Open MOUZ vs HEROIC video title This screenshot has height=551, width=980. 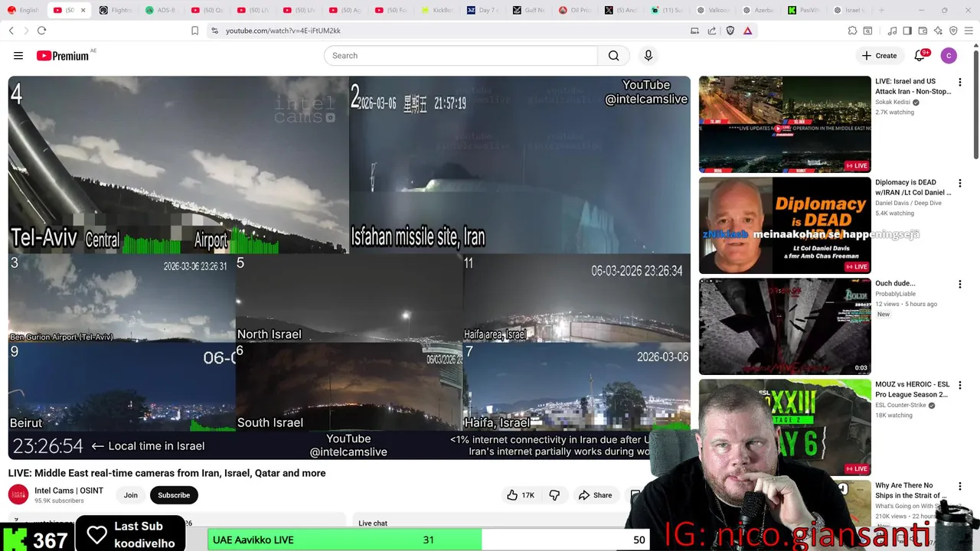coord(913,390)
